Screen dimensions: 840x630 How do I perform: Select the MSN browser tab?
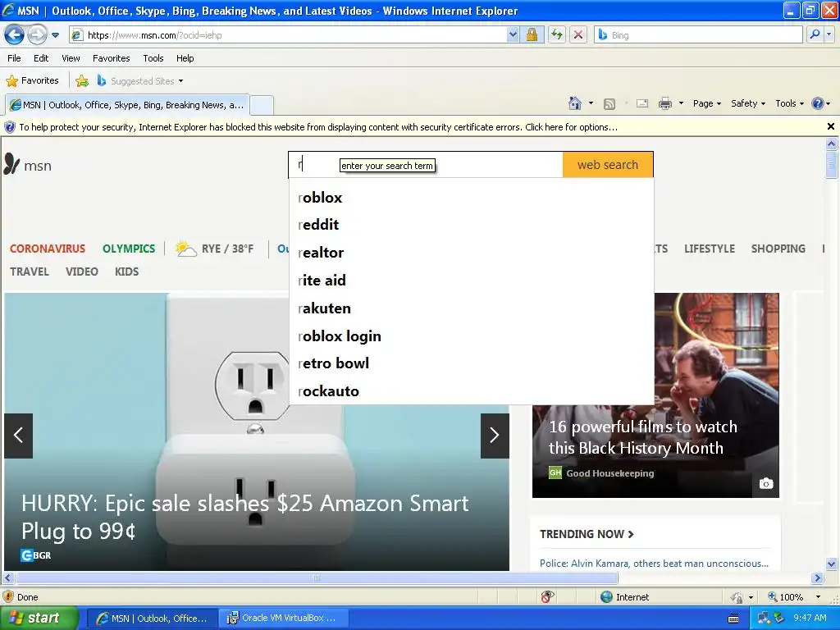[127, 105]
